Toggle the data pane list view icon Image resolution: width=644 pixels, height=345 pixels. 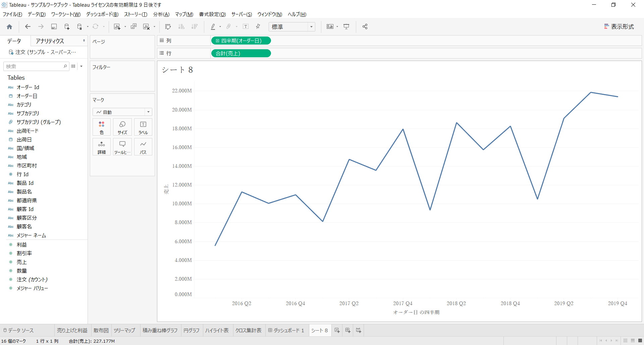[x=73, y=66]
